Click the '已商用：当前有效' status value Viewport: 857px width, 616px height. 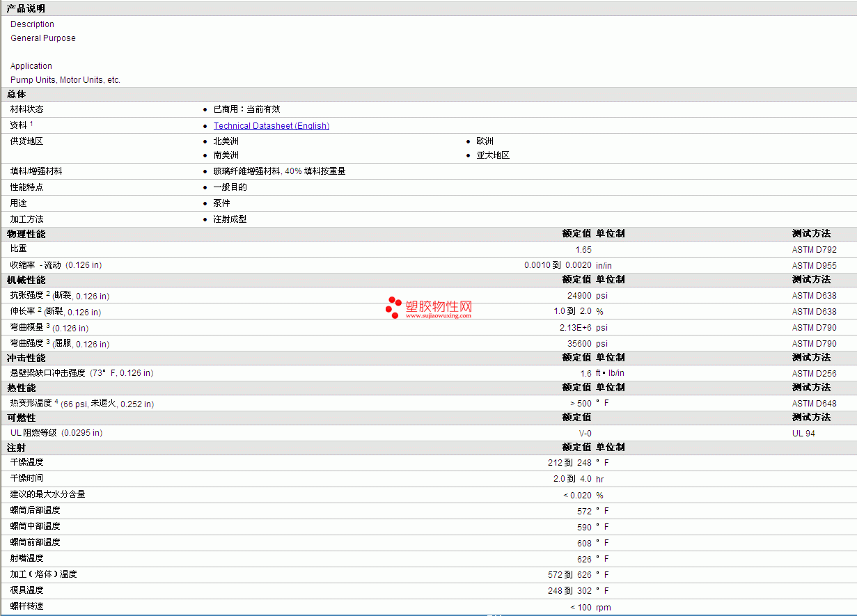pos(247,109)
